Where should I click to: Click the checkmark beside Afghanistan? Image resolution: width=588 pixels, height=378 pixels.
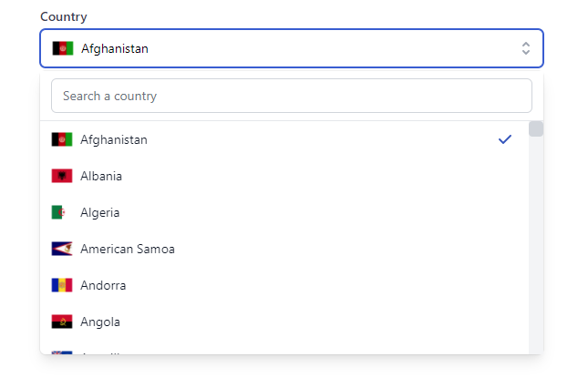click(x=505, y=139)
